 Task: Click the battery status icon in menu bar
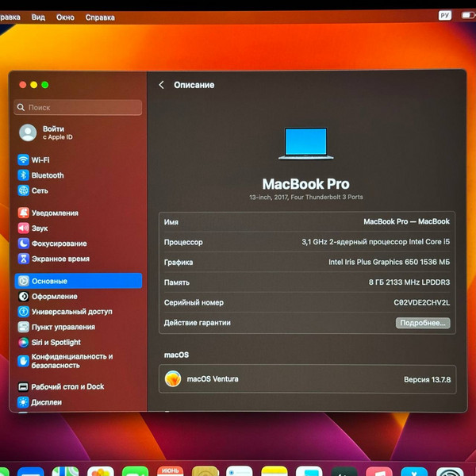(x=468, y=15)
